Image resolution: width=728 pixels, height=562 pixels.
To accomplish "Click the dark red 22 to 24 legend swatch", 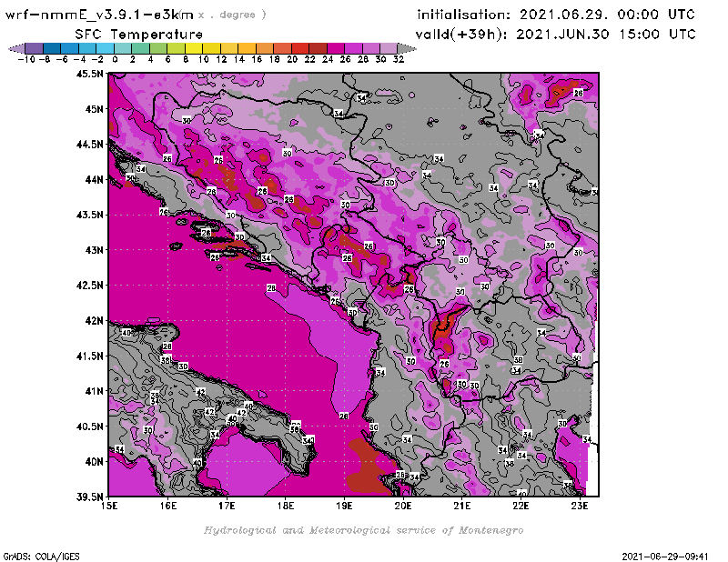I will coord(318,49).
